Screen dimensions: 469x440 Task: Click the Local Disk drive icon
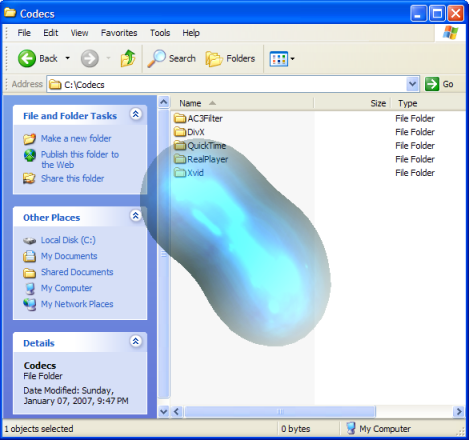29,240
